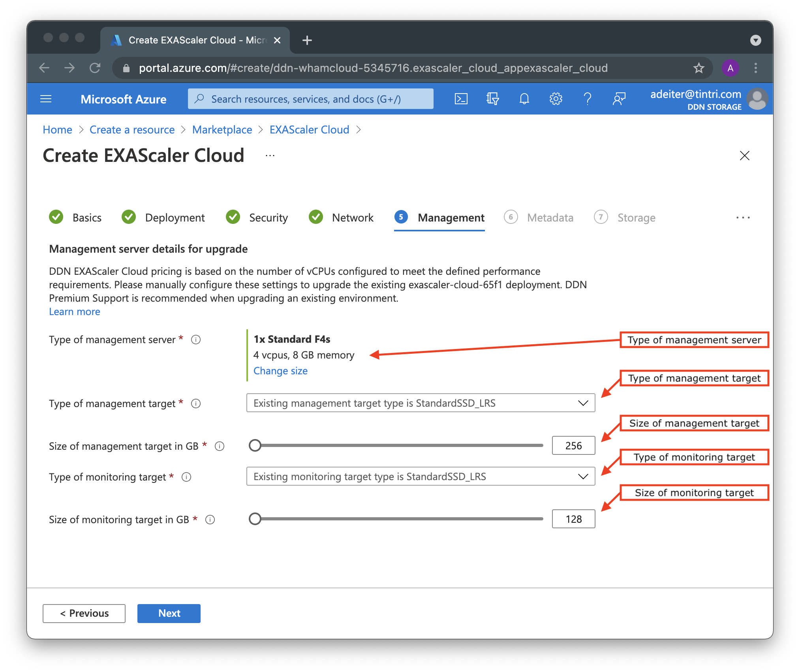This screenshot has width=800, height=672.
Task: Click the management target size field showing 256
Action: pos(573,445)
